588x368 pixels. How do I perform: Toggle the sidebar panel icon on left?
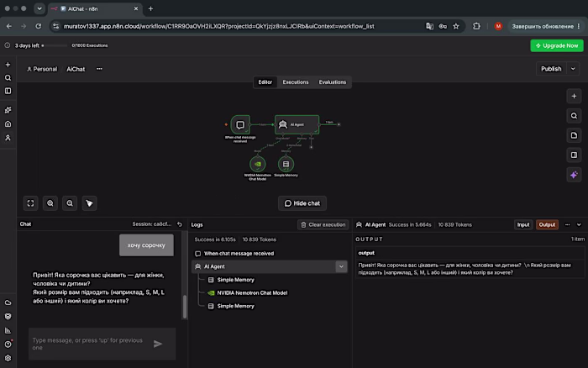click(8, 91)
